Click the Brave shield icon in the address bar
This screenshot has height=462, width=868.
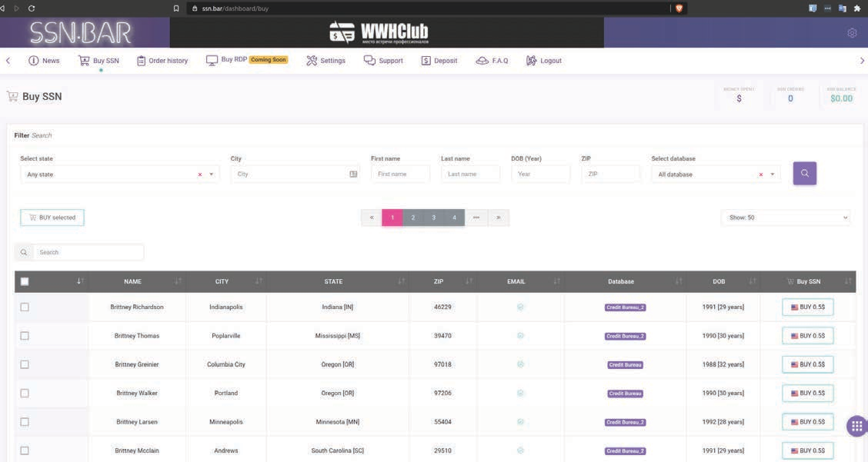coord(679,8)
